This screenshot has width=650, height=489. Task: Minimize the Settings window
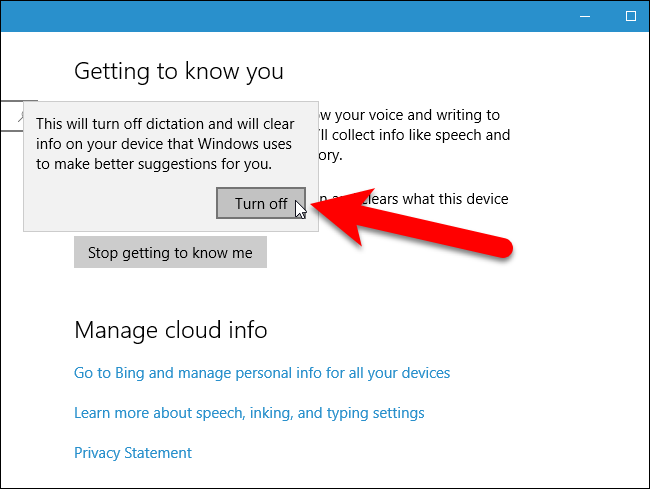(585, 16)
